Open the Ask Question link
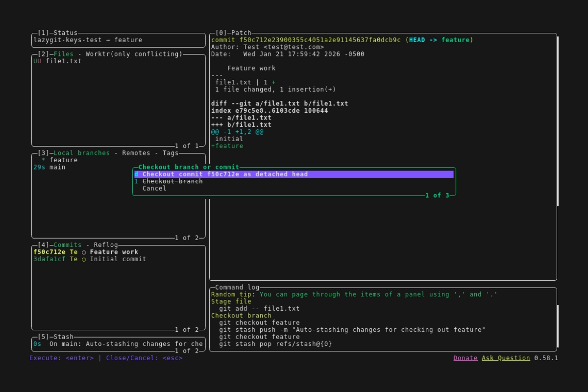The width and height of the screenshot is (588, 392). pos(506,358)
